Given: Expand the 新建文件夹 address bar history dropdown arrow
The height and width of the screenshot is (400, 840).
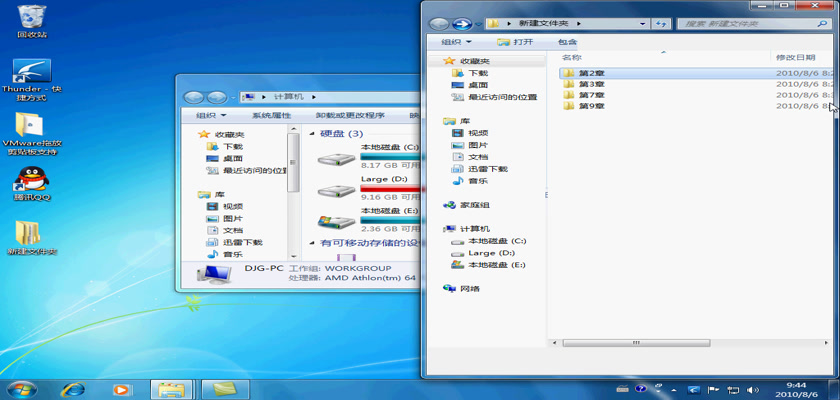Looking at the screenshot, I should [x=641, y=23].
